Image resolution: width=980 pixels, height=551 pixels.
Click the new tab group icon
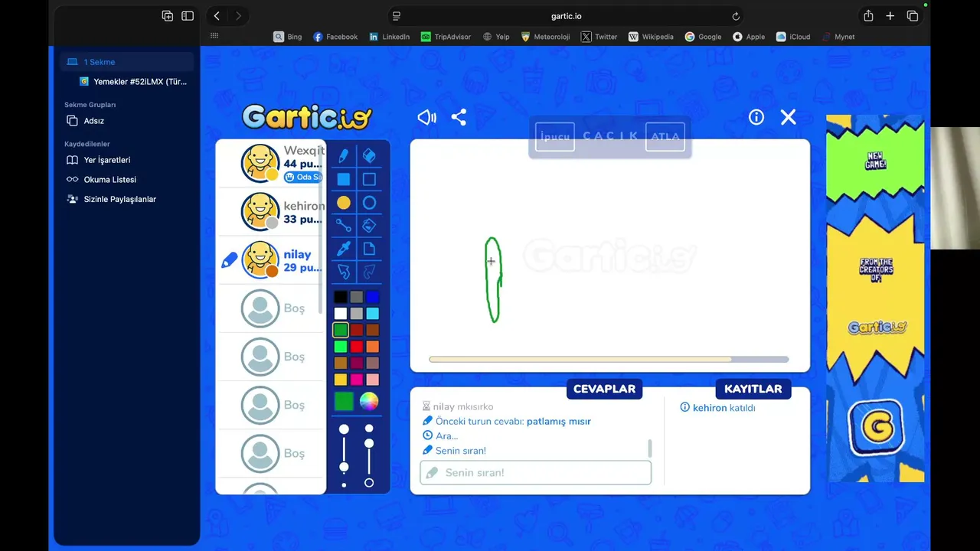coord(168,16)
